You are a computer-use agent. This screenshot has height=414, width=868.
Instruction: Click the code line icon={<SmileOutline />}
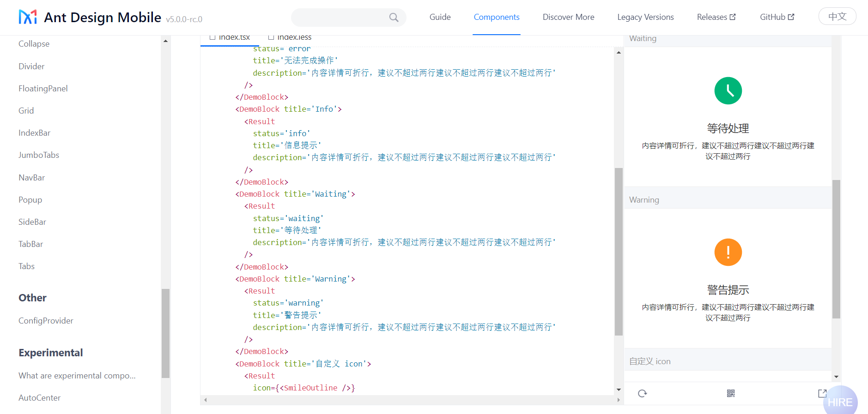pos(304,388)
